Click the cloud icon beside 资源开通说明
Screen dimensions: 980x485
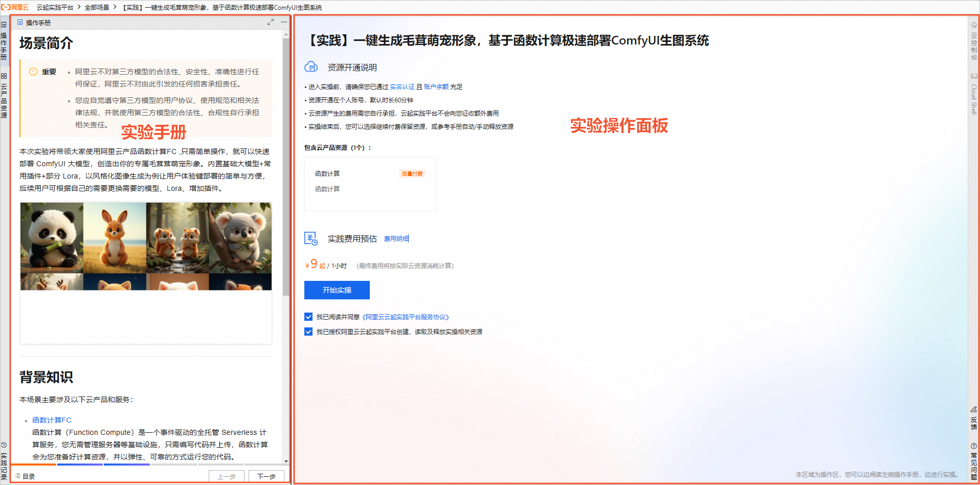pyautogui.click(x=311, y=67)
